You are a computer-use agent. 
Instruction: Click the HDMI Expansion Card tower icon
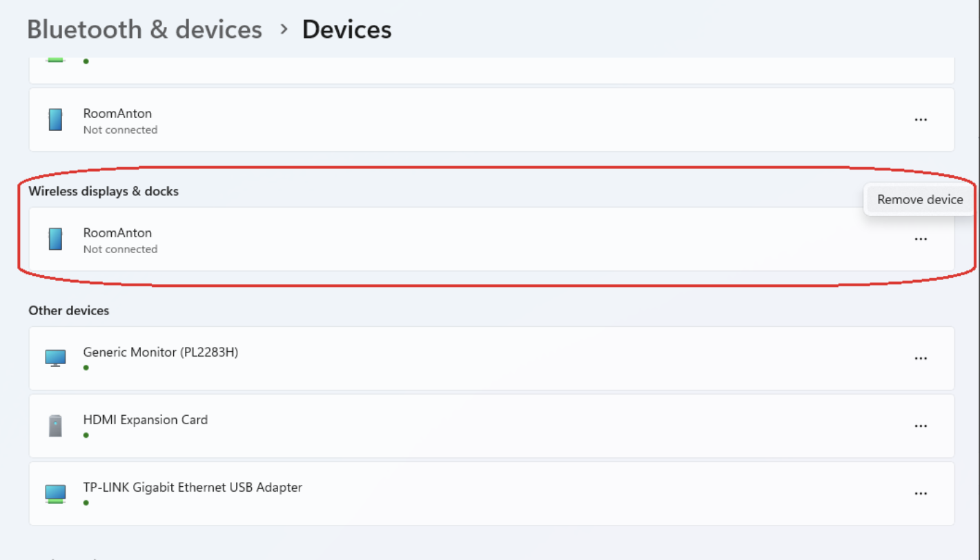click(x=55, y=426)
